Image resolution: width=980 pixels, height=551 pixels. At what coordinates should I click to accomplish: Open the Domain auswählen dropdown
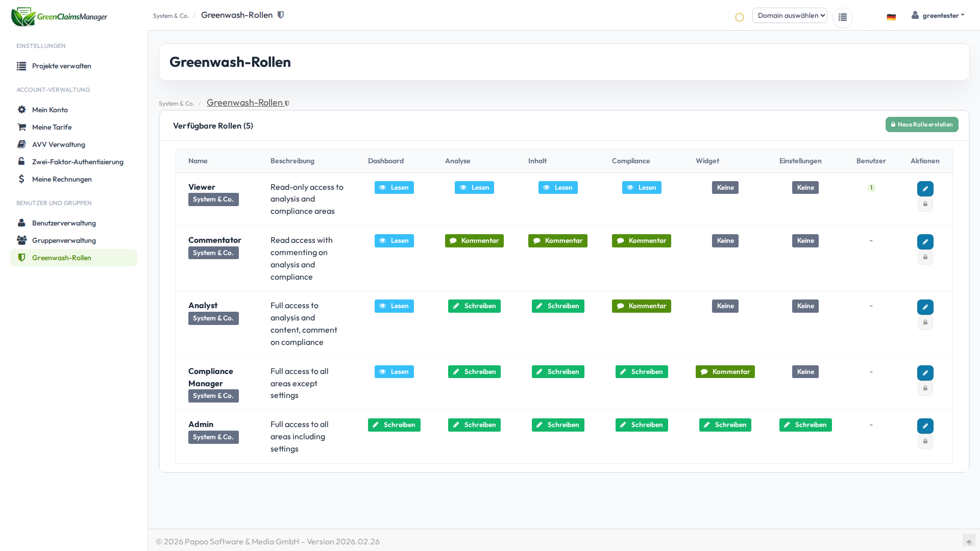click(790, 15)
